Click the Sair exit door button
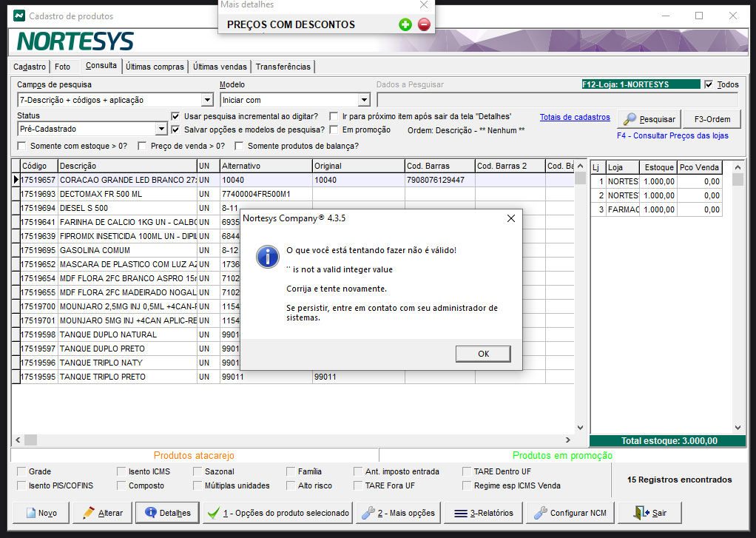The height and width of the screenshot is (538, 756). click(x=650, y=513)
